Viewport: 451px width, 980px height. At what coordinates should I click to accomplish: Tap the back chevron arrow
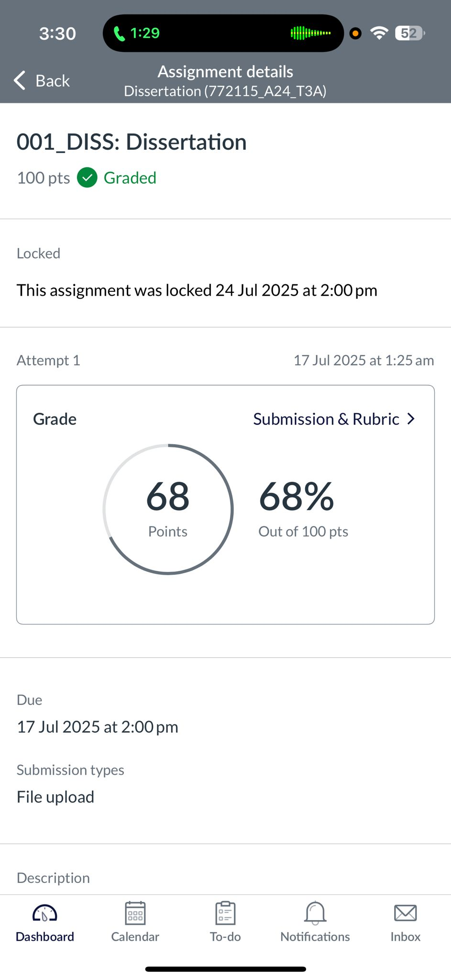(x=20, y=80)
